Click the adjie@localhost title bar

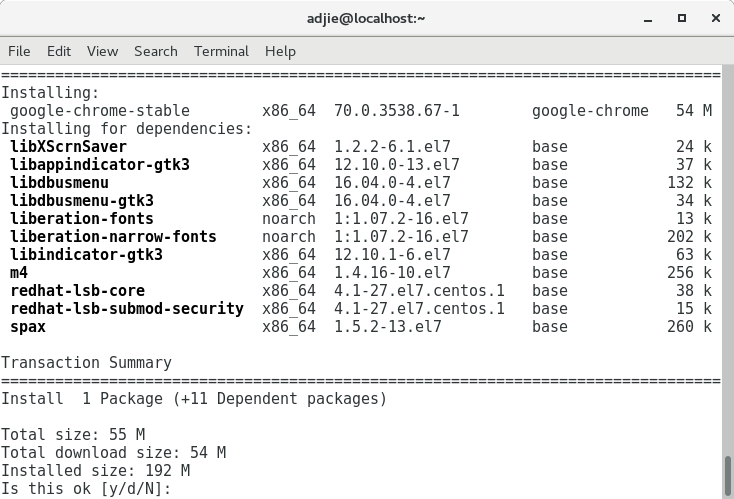[366, 18]
